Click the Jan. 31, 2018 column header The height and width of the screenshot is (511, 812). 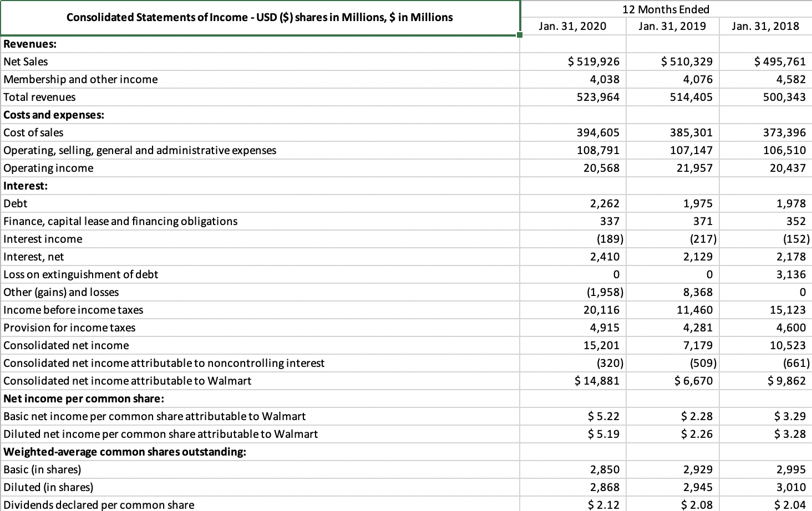765,26
